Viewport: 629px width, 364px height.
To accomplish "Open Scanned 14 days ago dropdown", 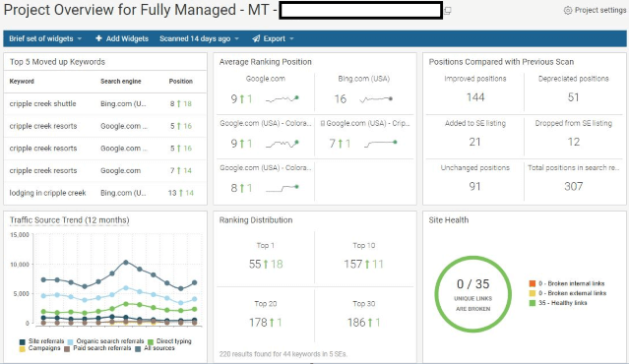I will 199,38.
